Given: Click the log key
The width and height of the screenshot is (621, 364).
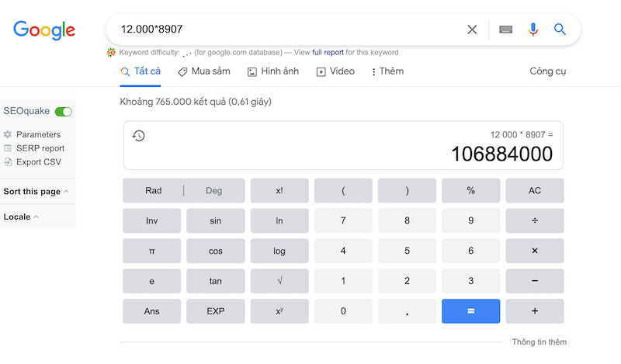Looking at the screenshot, I should coord(279,251).
